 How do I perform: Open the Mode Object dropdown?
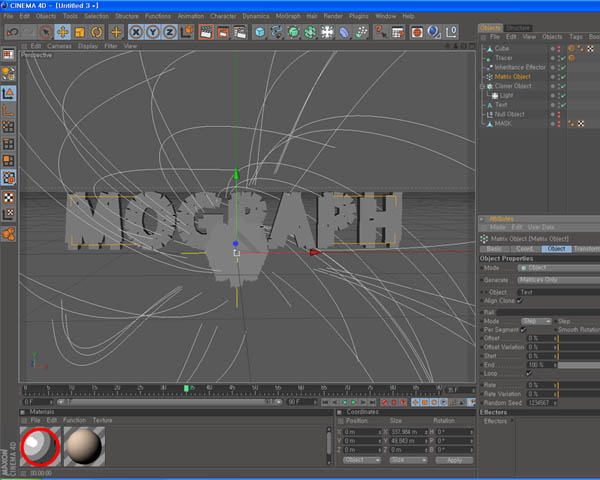click(559, 268)
